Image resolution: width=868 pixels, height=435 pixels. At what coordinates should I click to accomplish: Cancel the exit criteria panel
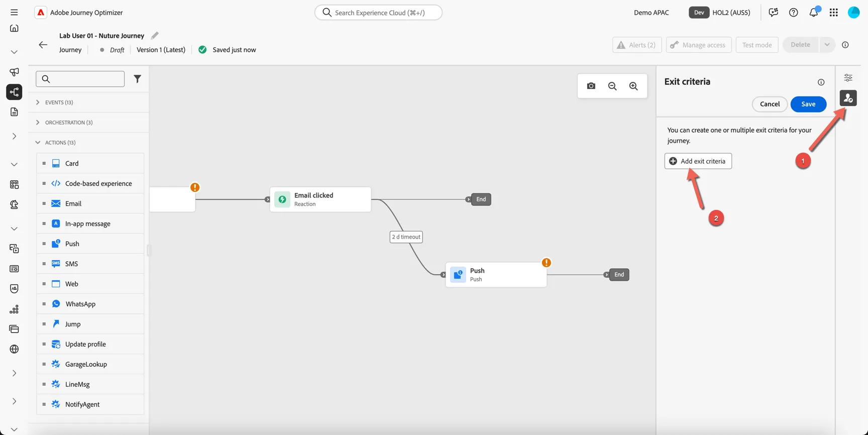tap(770, 104)
